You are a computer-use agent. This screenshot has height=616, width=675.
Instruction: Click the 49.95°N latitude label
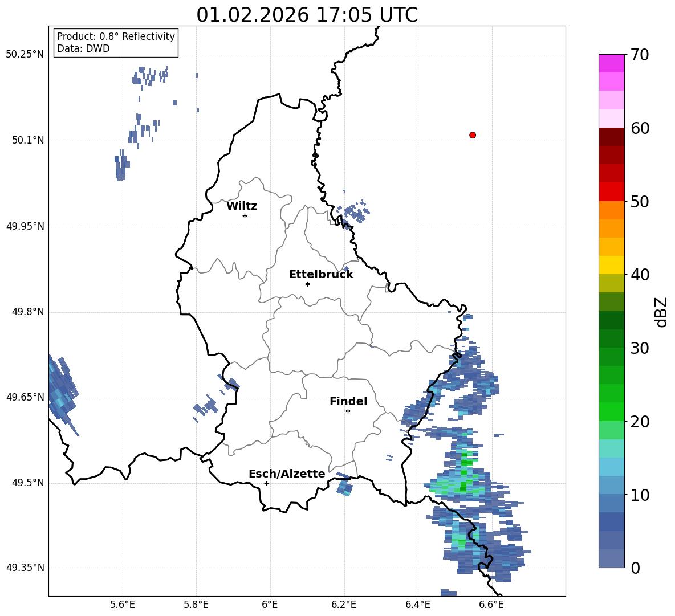coord(25,226)
